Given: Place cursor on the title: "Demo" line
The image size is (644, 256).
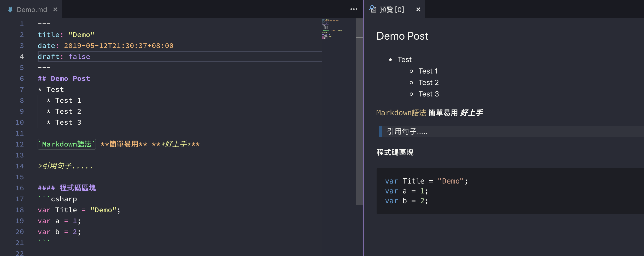Looking at the screenshot, I should [x=66, y=35].
